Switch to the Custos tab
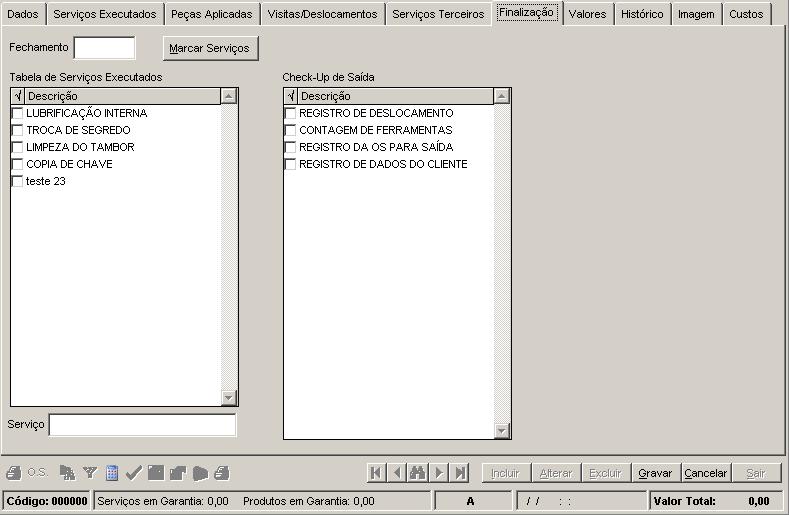Viewport: 789px width, 515px height. click(746, 14)
